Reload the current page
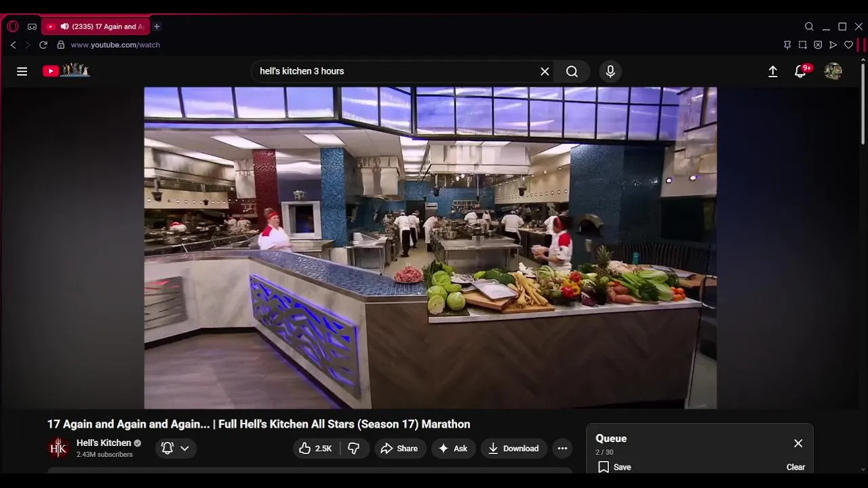This screenshot has height=488, width=868. 43,45
